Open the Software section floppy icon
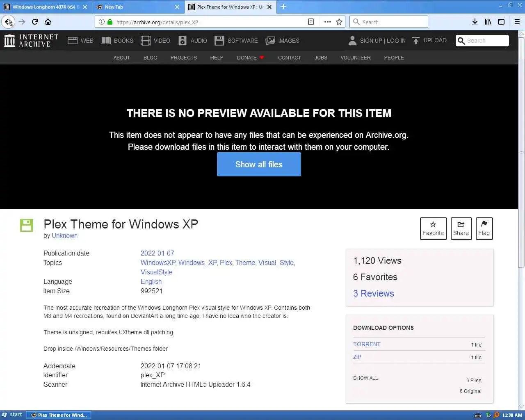The height and width of the screenshot is (420, 525). tap(219, 41)
